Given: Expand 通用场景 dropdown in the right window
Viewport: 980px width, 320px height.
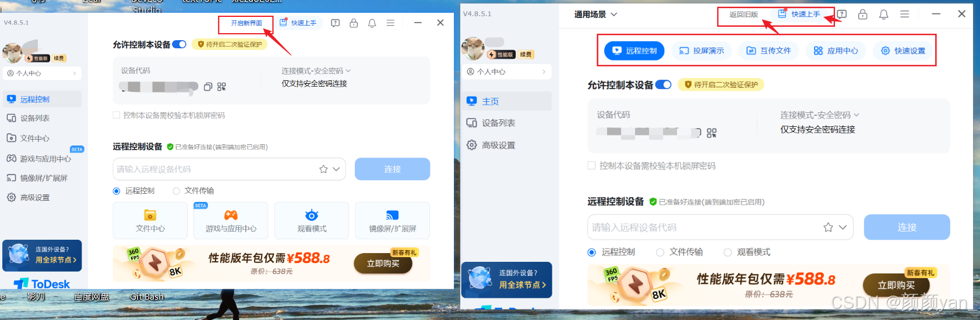Looking at the screenshot, I should 595,14.
